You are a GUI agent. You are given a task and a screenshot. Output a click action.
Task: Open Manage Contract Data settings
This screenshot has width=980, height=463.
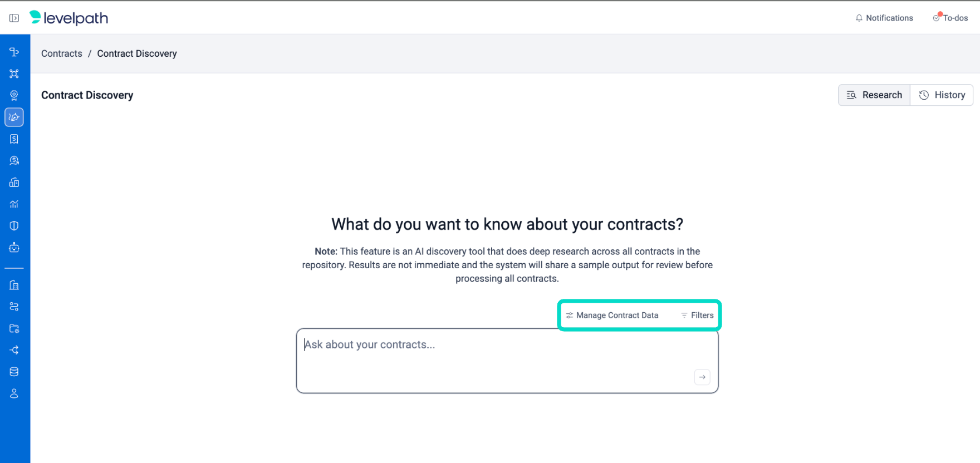point(612,315)
